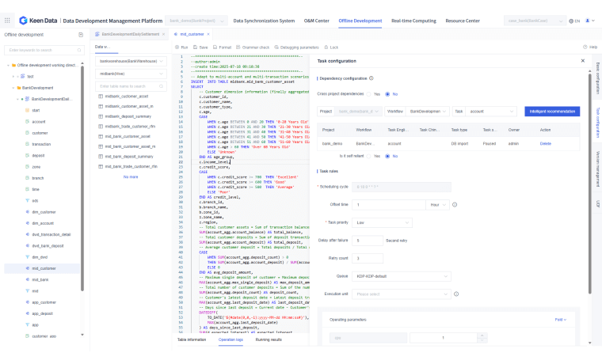Viewport: 602px width, 364px height.
Task: Open Help in the top right
Action: point(590,47)
